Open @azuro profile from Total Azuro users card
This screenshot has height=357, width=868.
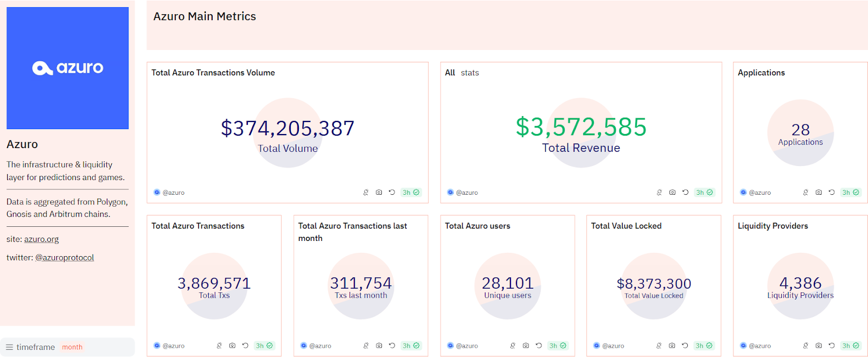[x=463, y=346]
